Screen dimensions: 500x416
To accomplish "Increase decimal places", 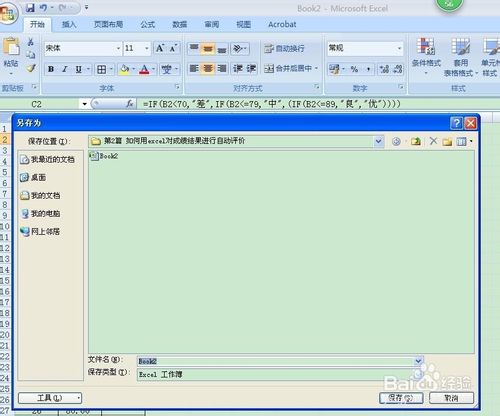I will click(384, 69).
